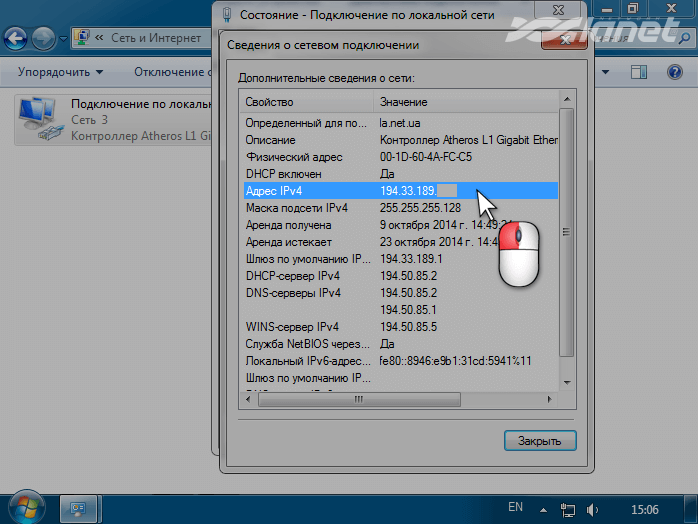Open the Windows Start menu
Image resolution: width=698 pixels, height=524 pixels.
coord(24,507)
